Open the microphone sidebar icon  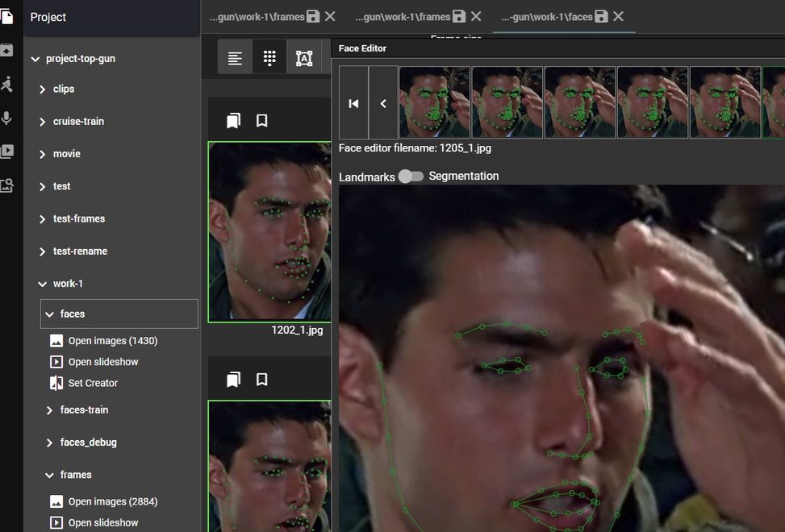point(6,118)
